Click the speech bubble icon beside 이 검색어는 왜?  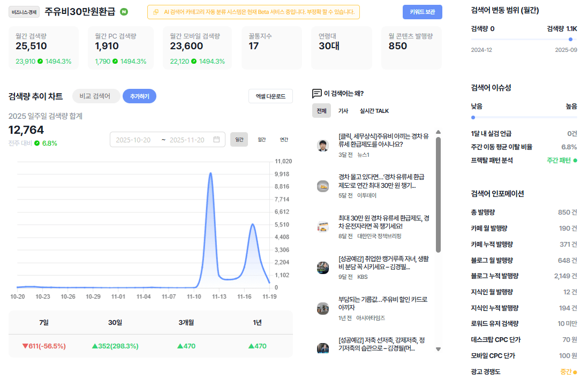click(x=317, y=93)
